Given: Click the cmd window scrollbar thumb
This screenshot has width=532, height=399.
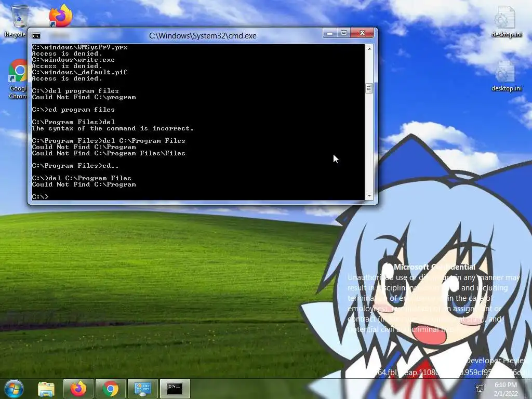Looking at the screenshot, I should [x=369, y=88].
